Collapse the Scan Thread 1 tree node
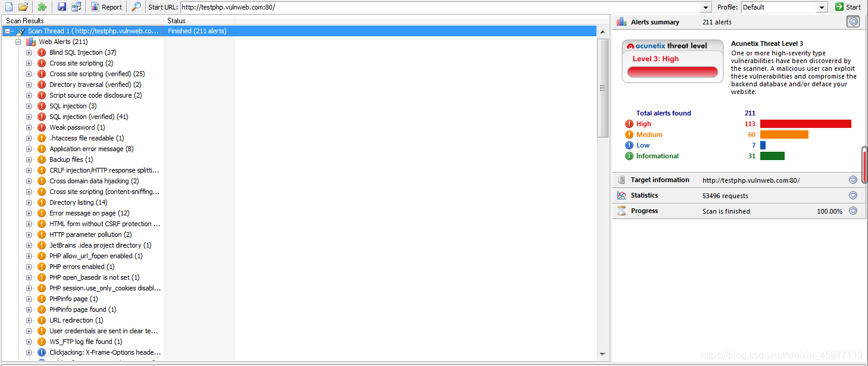The height and width of the screenshot is (366, 868). coord(8,31)
